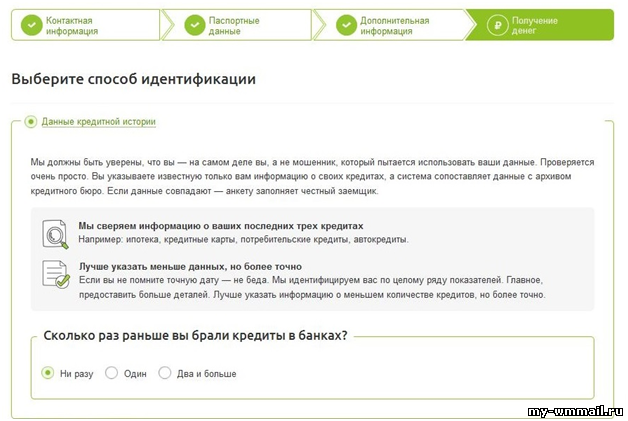Screen dimensions: 628x421
Task: Click the checkmark icon beside Паспортные данные
Action: [x=195, y=25]
